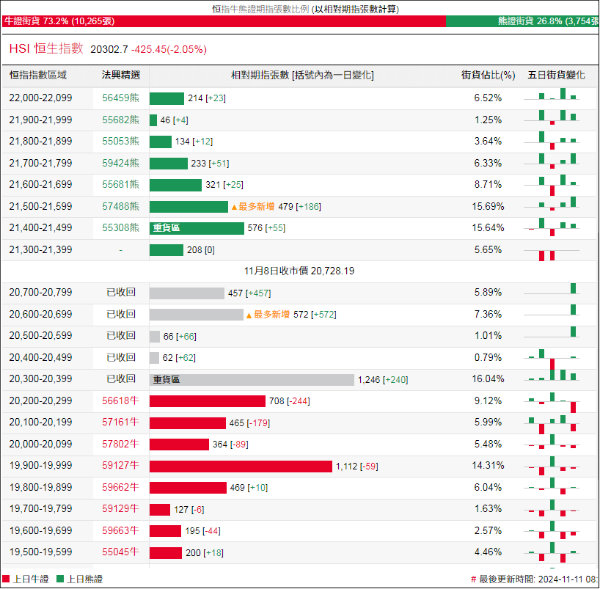
Task: Open the 59662牛 warrant link
Action: (120, 487)
